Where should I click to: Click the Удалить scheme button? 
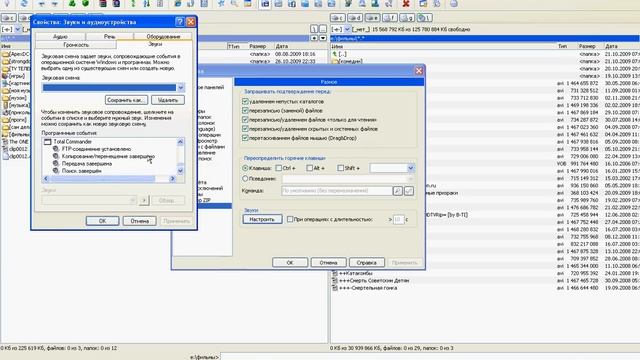click(168, 100)
